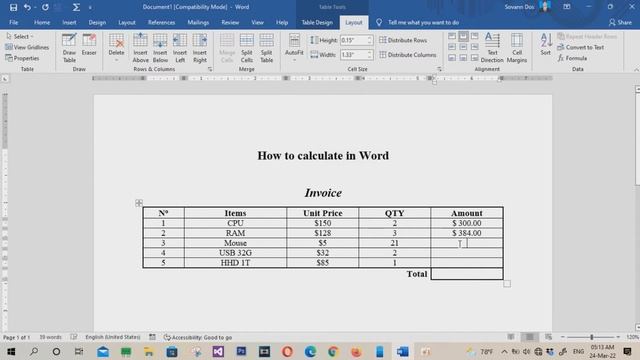The height and width of the screenshot is (360, 640).
Task: Click the AutoSum sigma icon
Action: [76, 7]
